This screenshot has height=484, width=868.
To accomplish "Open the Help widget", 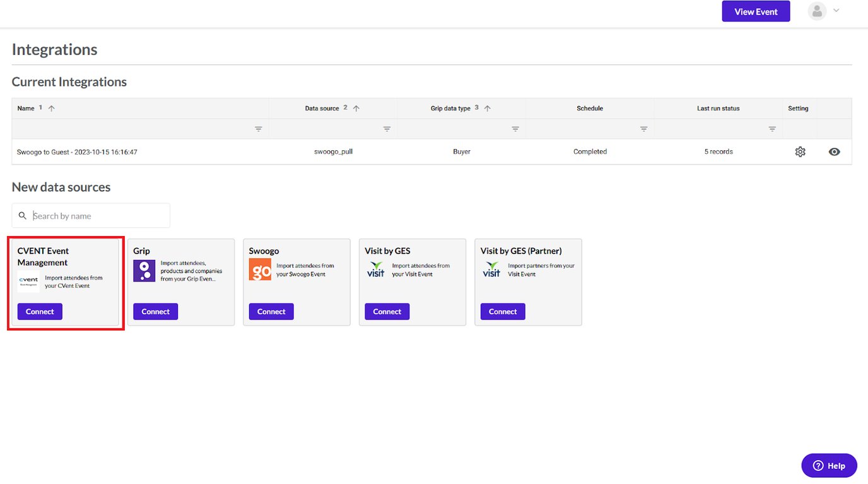I will 829,465.
